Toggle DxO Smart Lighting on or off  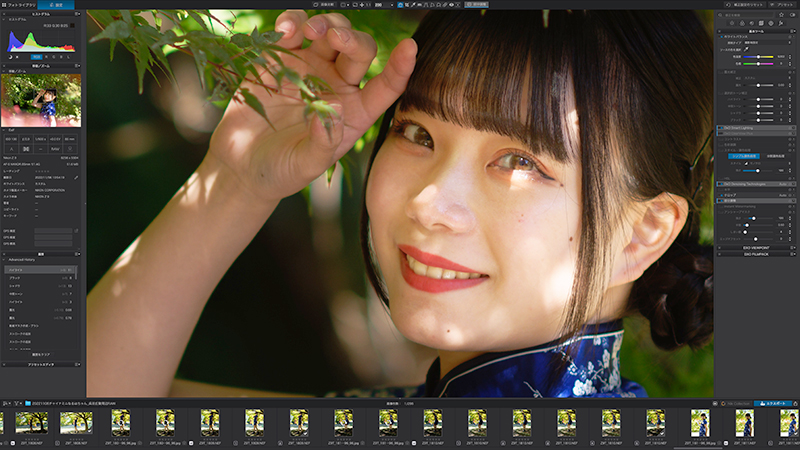point(720,128)
